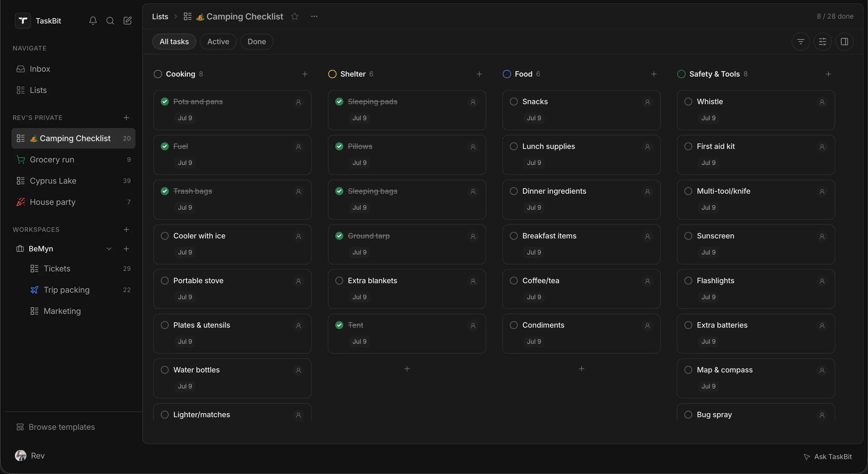The image size is (868, 474).
Task: Open the filter icon in toolbar
Action: pos(801,41)
